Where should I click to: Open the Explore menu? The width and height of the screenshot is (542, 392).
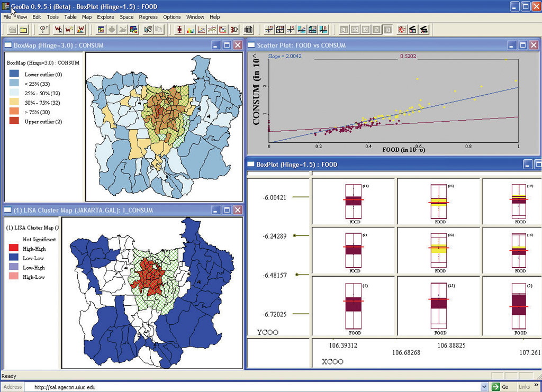click(x=105, y=17)
